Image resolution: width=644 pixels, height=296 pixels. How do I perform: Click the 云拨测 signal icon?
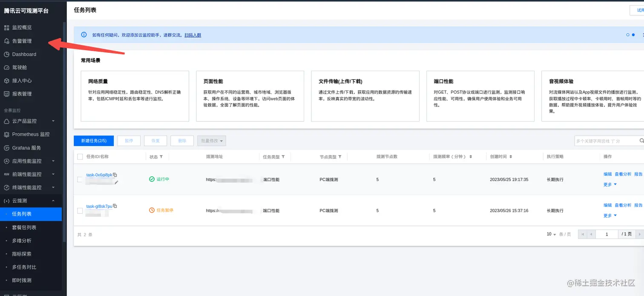6,201
